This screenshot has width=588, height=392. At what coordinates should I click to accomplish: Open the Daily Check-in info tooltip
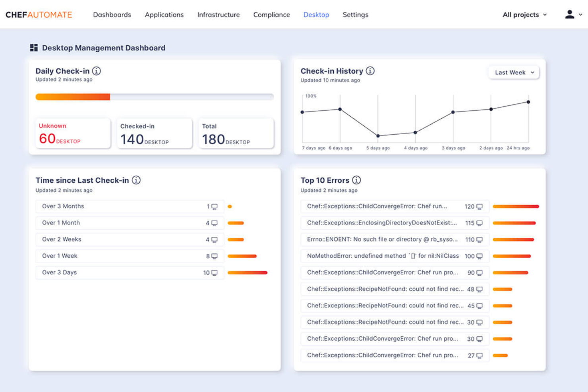tap(96, 71)
